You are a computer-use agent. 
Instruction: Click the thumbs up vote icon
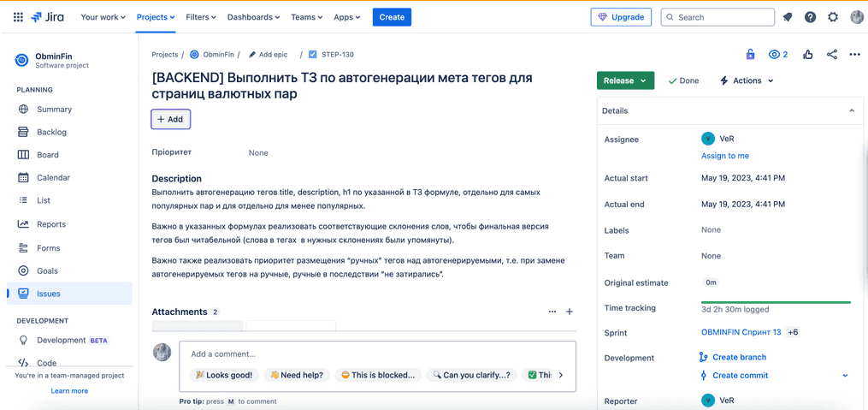808,54
